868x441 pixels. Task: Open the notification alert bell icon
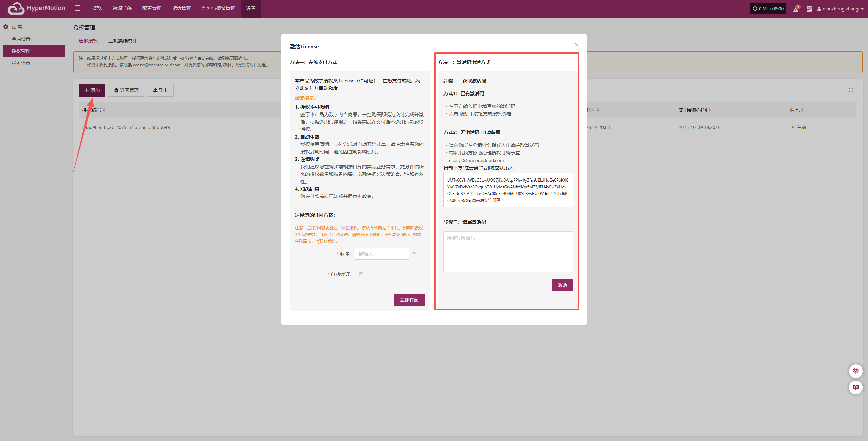[796, 9]
